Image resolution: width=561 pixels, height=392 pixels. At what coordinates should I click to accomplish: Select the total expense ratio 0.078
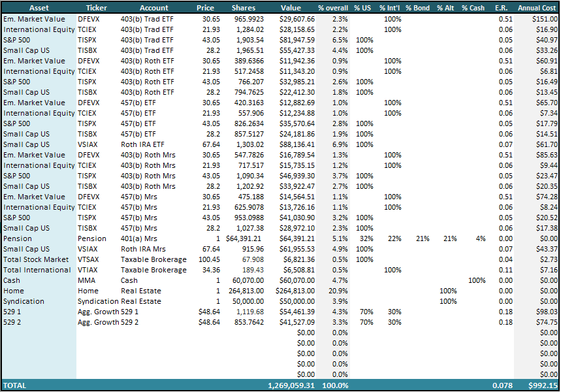point(502,385)
